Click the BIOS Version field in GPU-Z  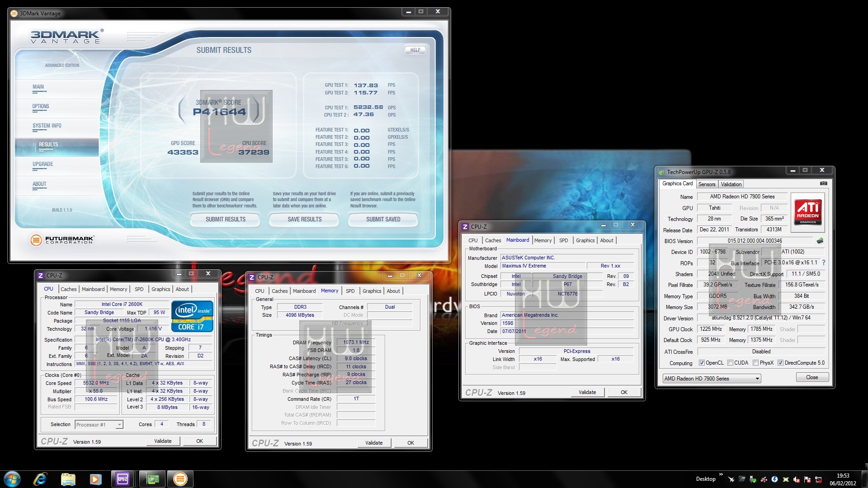tap(755, 241)
